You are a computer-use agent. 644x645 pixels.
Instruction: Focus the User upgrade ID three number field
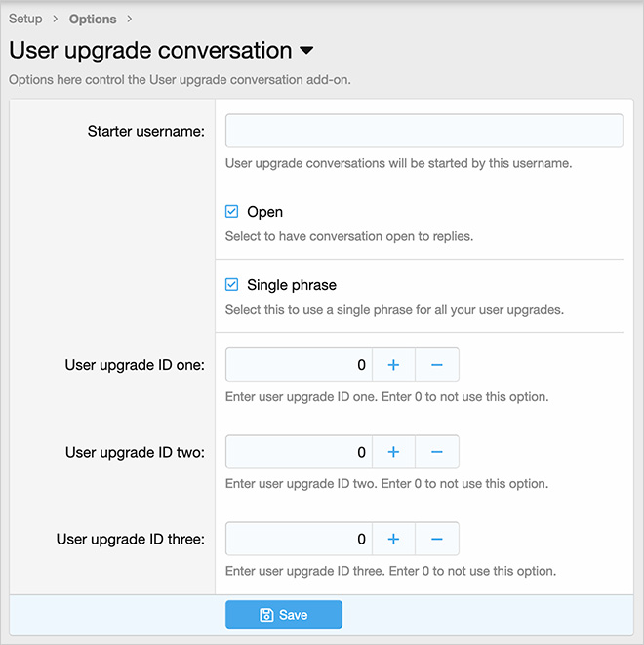click(300, 539)
